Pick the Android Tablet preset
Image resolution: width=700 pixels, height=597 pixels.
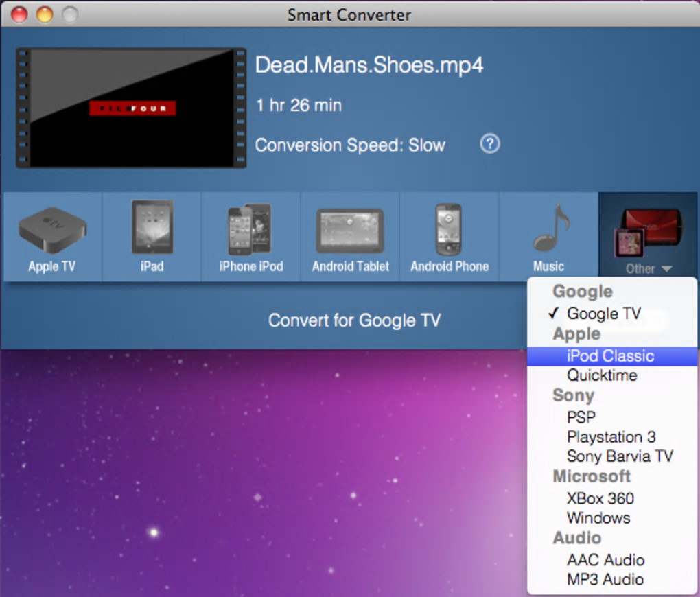coord(351,237)
